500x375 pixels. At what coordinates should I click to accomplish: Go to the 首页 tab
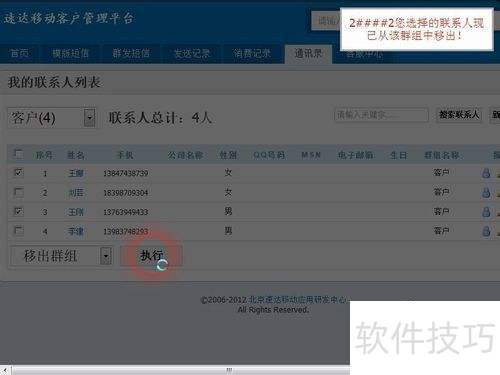(20, 53)
